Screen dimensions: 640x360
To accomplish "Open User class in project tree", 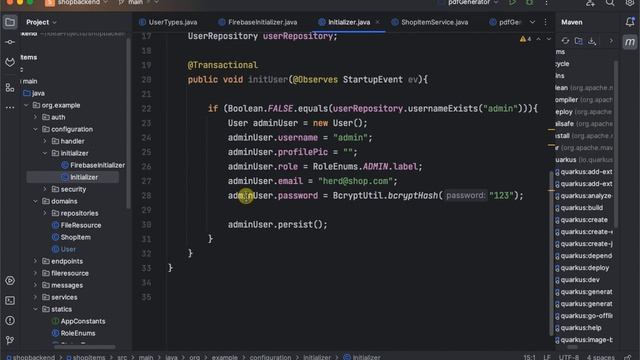I will pyautogui.click(x=64, y=249).
